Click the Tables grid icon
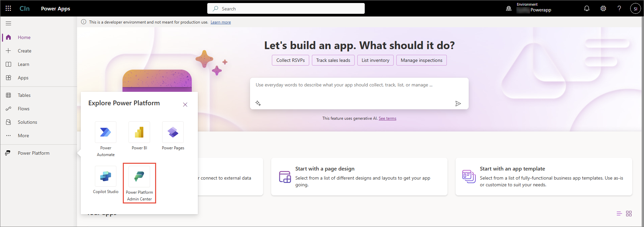Screen dimensions: 644x227 click(8, 95)
